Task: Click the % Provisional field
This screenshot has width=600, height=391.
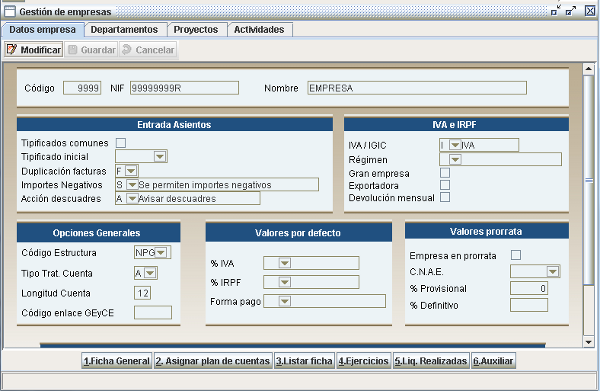Action: (529, 288)
